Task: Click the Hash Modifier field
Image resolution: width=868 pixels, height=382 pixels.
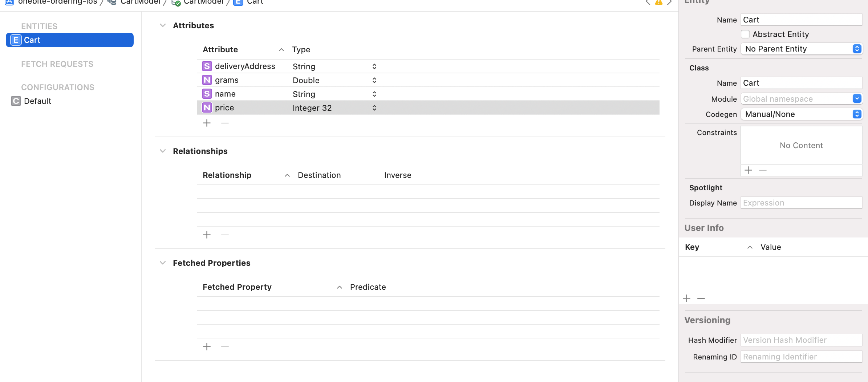Action: pos(802,340)
